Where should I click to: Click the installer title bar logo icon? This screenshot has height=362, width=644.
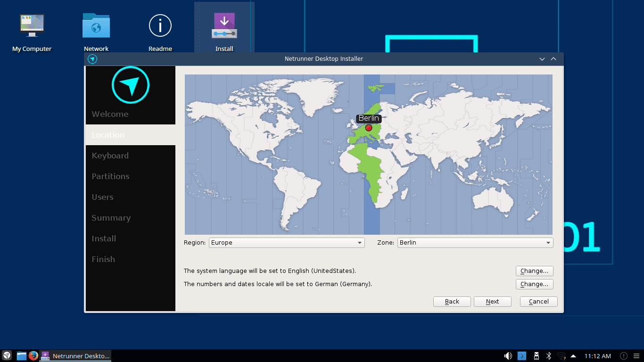point(92,59)
